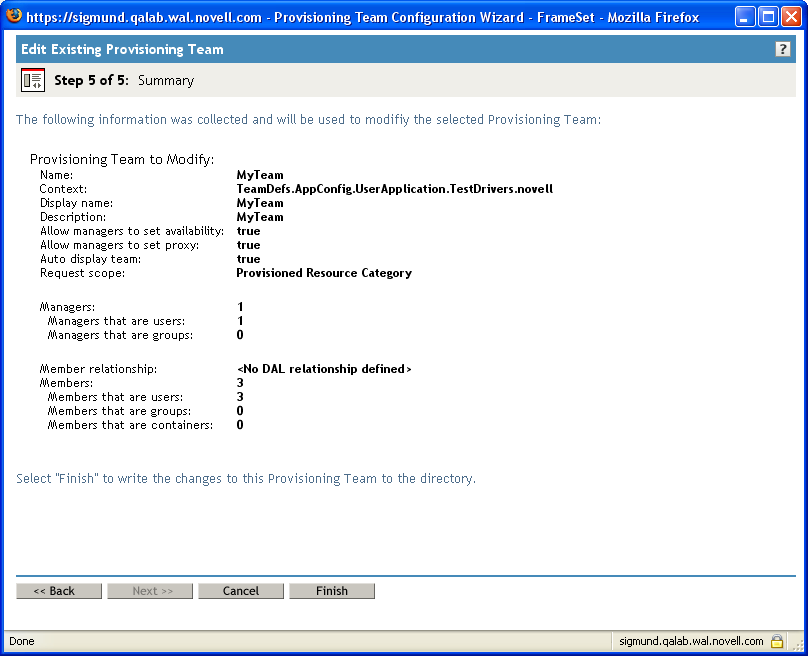Click 'Members that are groups:' label
The image size is (808, 656).
pyautogui.click(x=119, y=411)
